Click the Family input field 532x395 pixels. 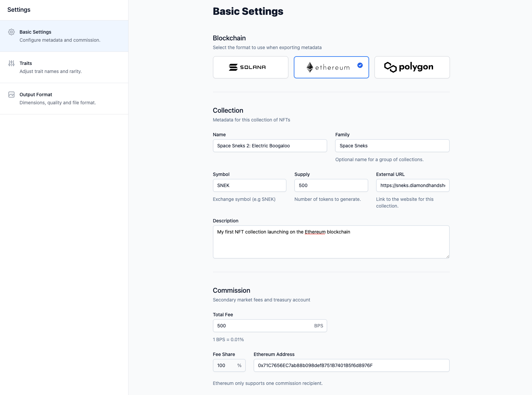pos(392,146)
